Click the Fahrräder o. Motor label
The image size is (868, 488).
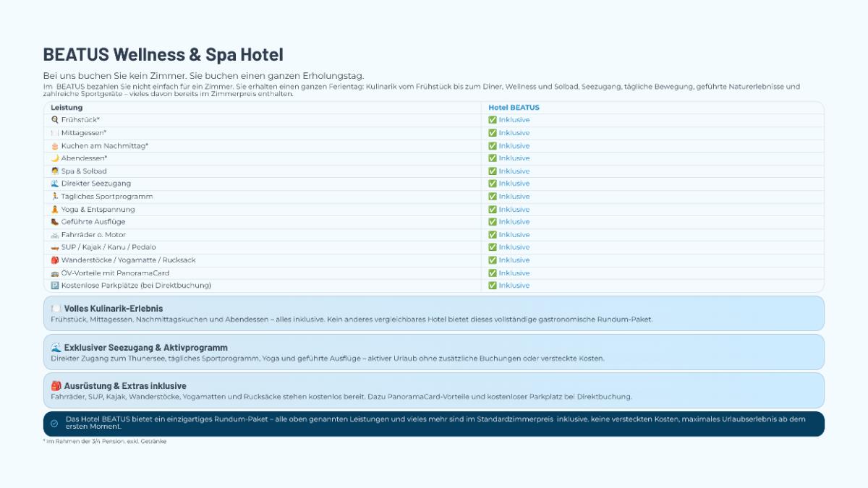93,235
